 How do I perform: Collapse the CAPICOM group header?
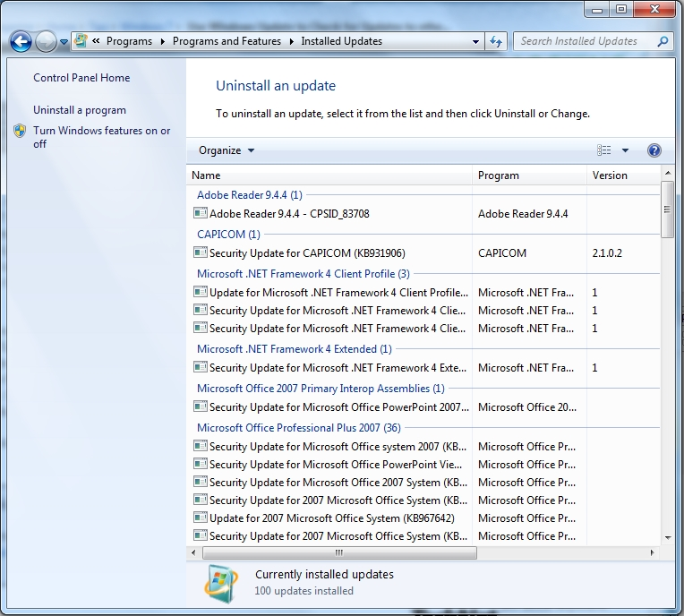click(x=228, y=235)
